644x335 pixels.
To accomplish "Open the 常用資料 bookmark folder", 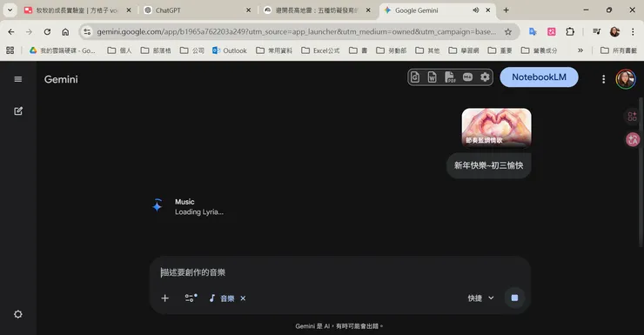I will pos(274,50).
